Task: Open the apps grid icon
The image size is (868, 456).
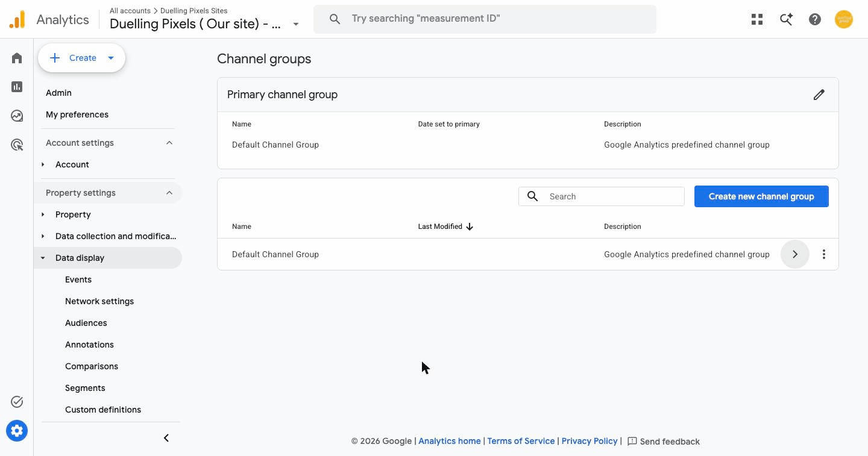Action: click(757, 19)
